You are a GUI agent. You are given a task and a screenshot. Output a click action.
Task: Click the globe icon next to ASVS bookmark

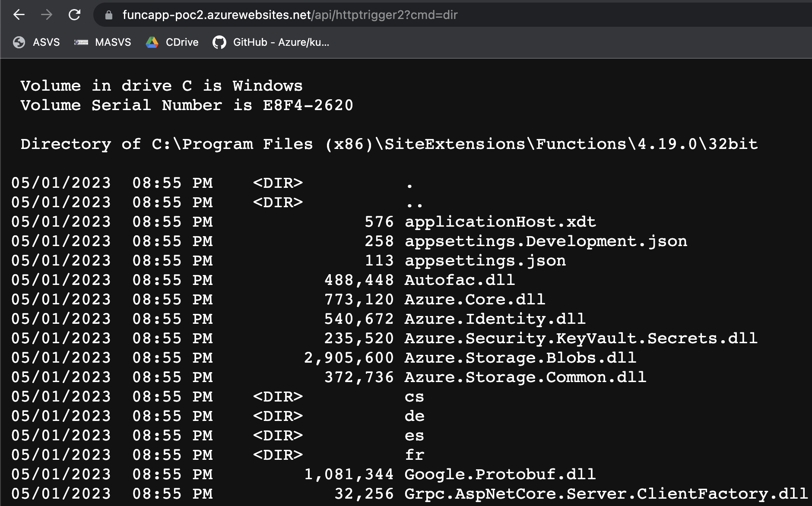point(19,42)
